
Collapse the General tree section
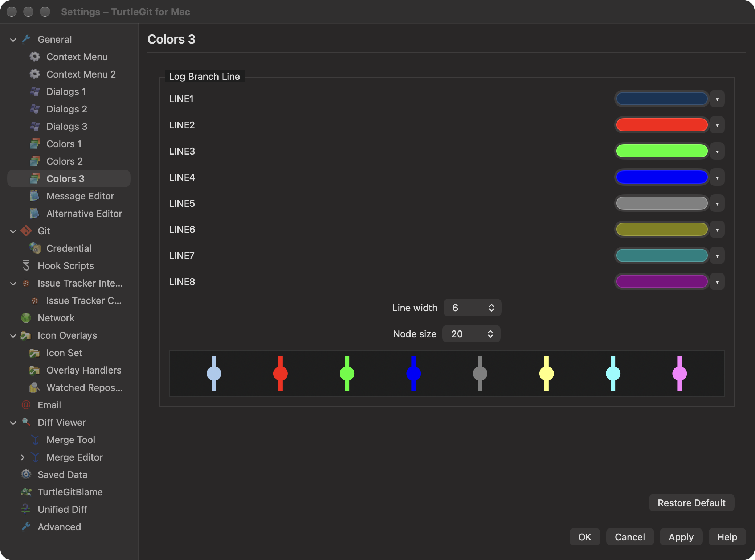(x=13, y=40)
